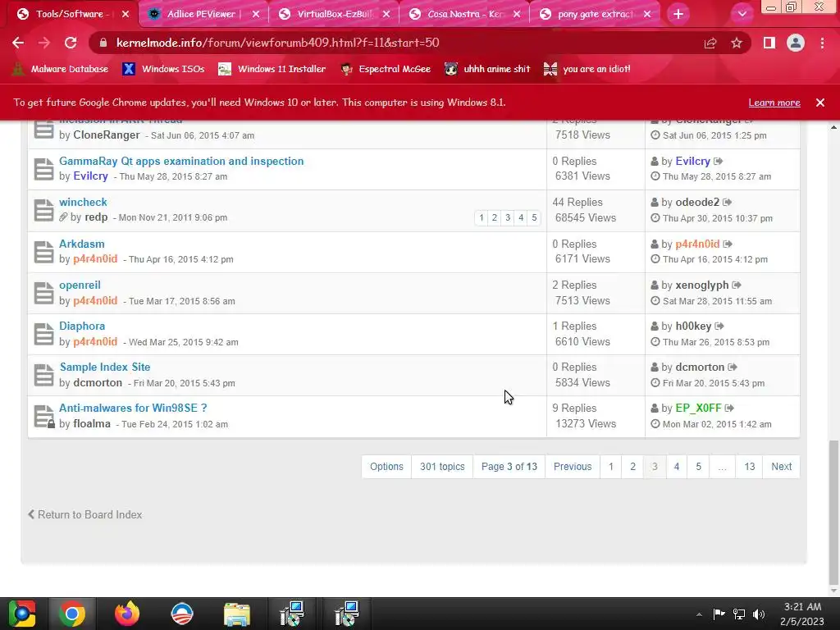Go to the Next page

pos(781,467)
